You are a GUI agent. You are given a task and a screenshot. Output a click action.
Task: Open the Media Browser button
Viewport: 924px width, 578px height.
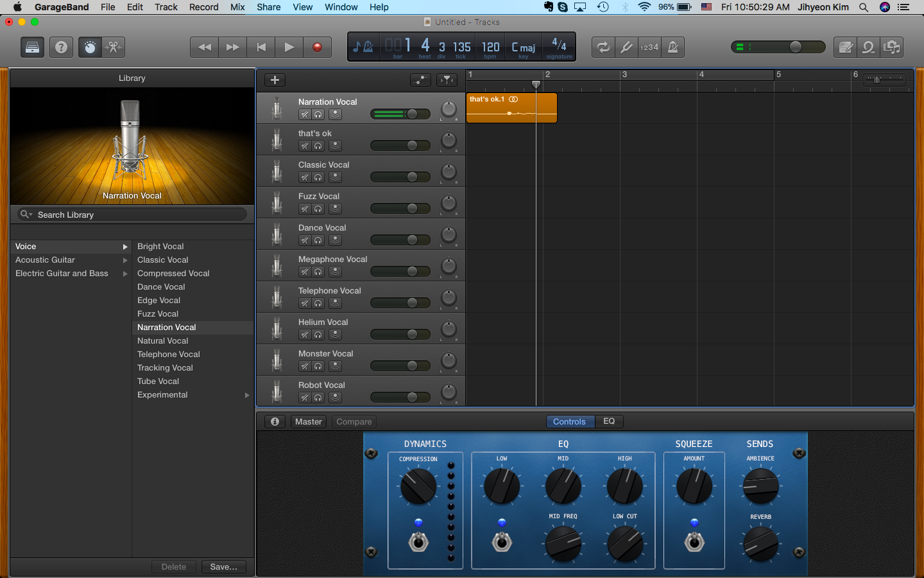tap(891, 48)
